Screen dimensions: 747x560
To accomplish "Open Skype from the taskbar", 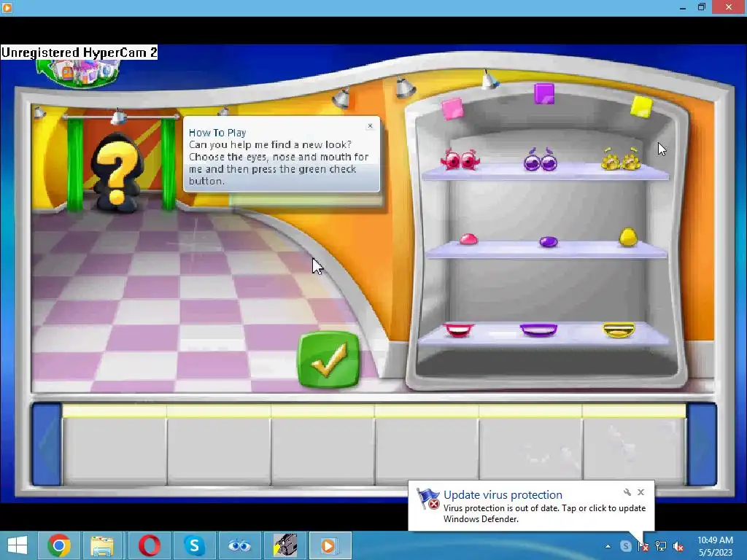I will coord(194,545).
